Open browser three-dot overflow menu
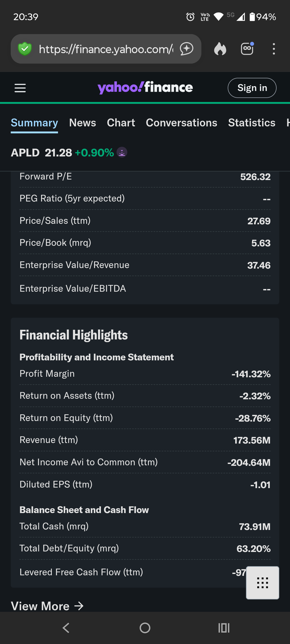 pyautogui.click(x=274, y=49)
